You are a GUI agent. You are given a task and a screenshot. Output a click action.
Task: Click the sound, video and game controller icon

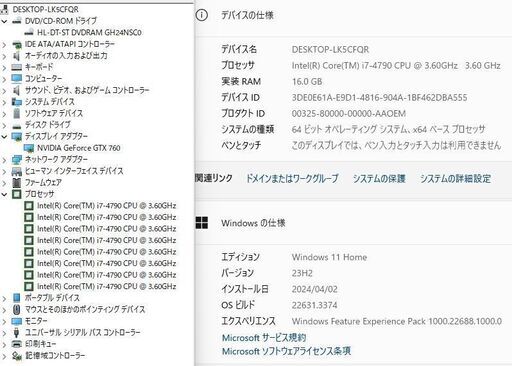click(17, 90)
